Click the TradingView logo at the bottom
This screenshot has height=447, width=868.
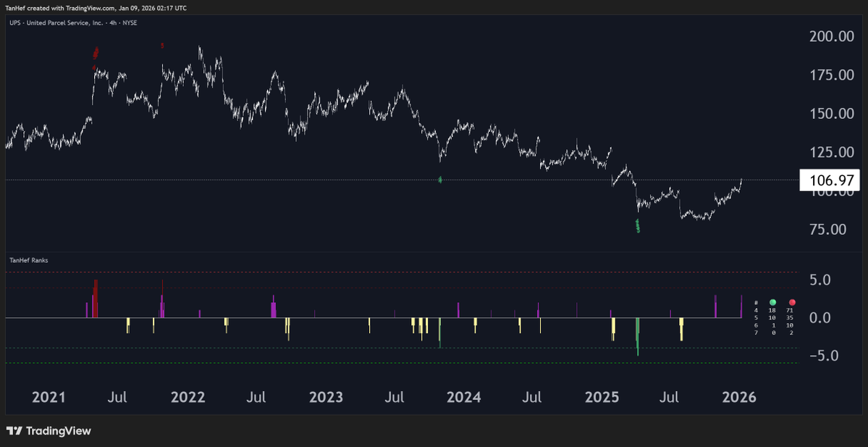pyautogui.click(x=49, y=431)
